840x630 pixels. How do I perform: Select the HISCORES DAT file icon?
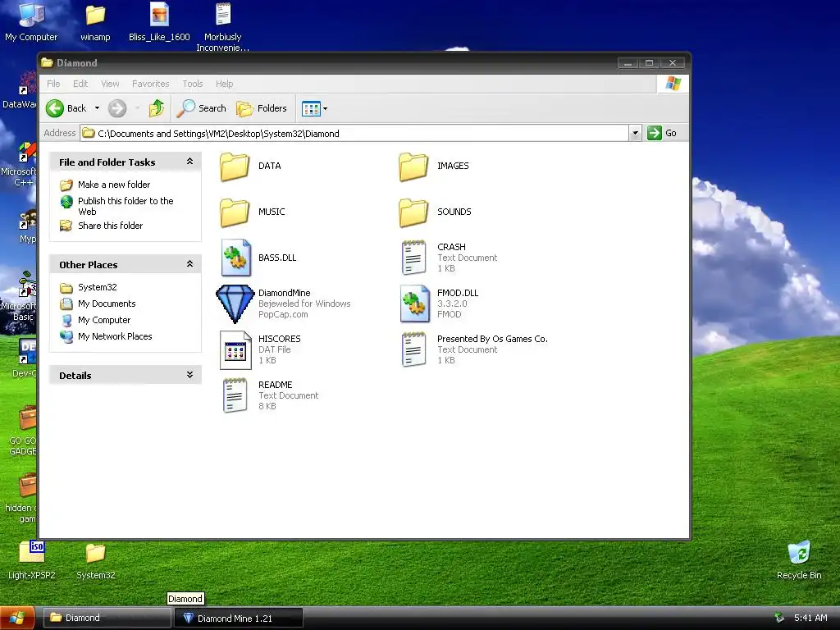(235, 349)
